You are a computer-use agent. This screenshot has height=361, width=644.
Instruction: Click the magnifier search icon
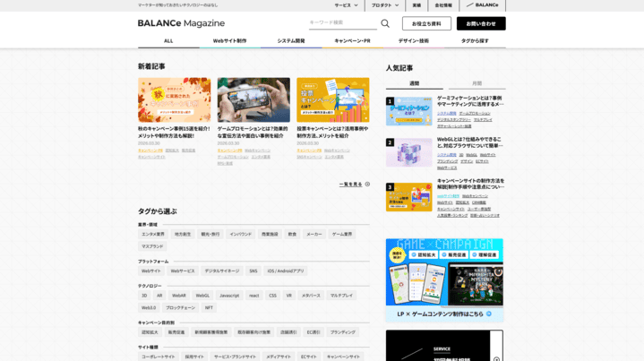385,23
